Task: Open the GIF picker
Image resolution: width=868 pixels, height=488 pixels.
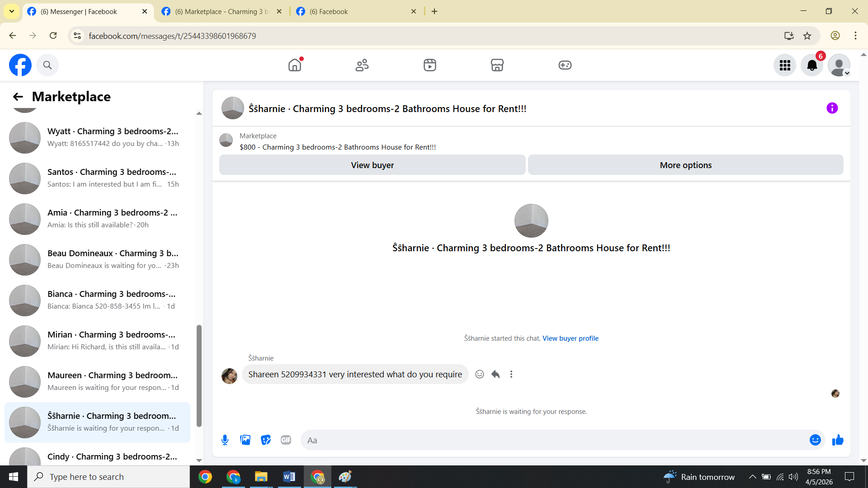Action: coord(286,440)
